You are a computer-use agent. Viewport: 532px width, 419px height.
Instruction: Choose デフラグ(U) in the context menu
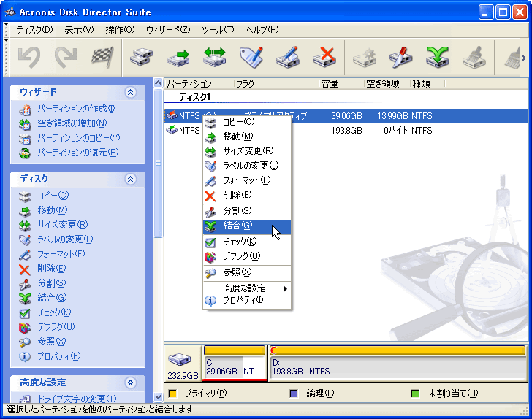tap(247, 257)
